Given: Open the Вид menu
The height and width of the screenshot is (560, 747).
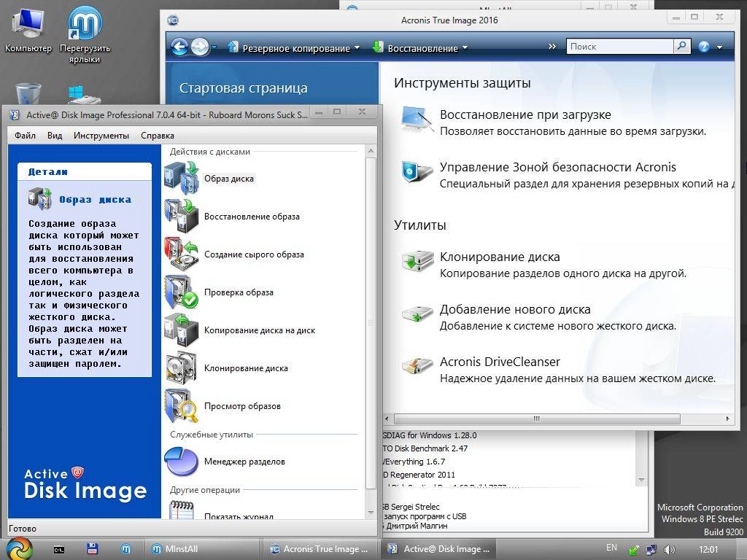Looking at the screenshot, I should 54,135.
